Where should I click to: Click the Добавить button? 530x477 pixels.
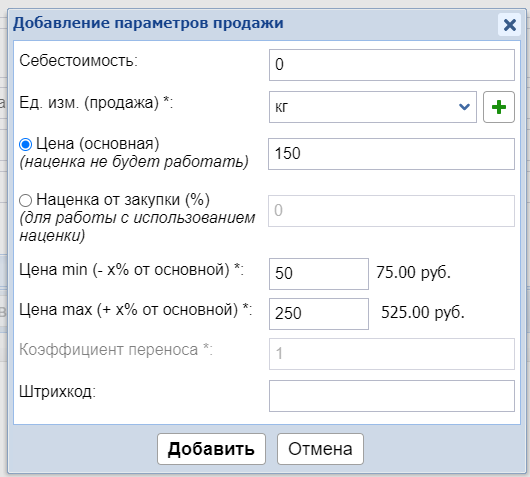click(211, 449)
